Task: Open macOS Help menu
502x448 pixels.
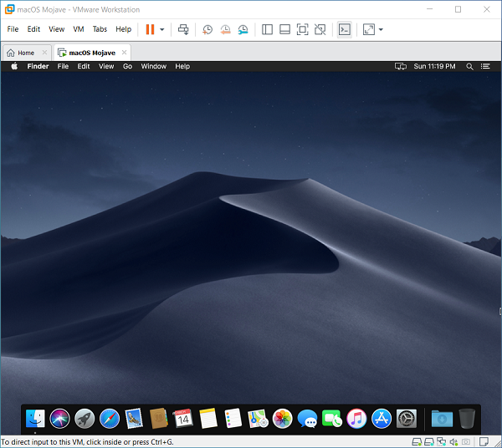Action: click(x=182, y=66)
